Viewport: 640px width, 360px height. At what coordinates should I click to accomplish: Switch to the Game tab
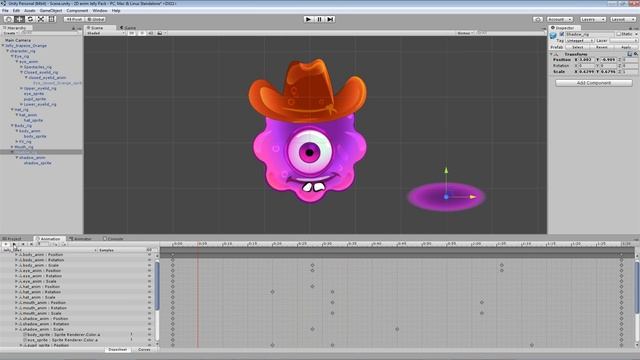[x=128, y=28]
